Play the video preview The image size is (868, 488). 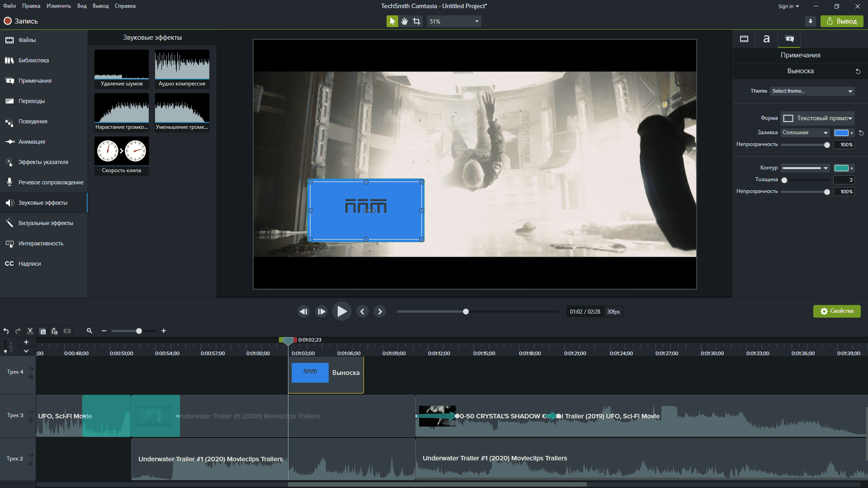(x=342, y=311)
